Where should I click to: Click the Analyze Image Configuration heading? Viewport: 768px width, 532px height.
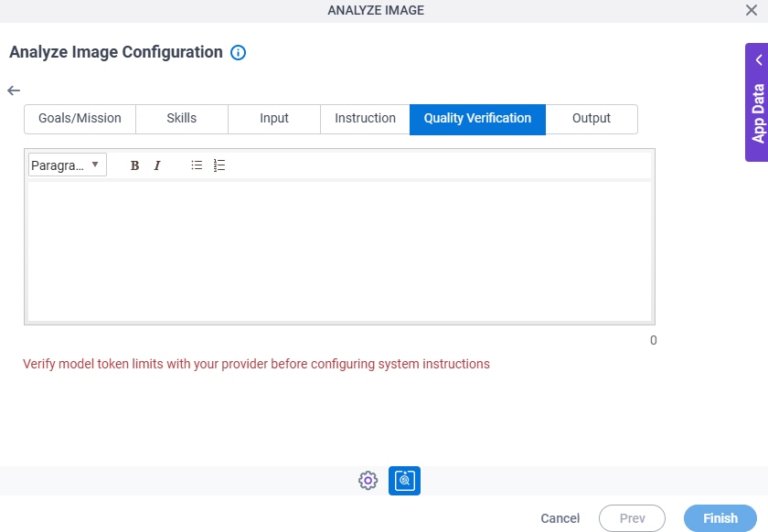click(116, 52)
